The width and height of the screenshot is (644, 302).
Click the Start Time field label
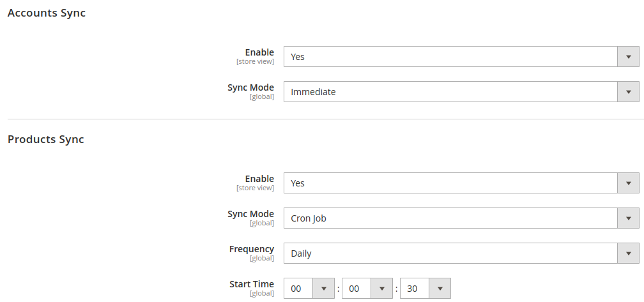(x=251, y=284)
